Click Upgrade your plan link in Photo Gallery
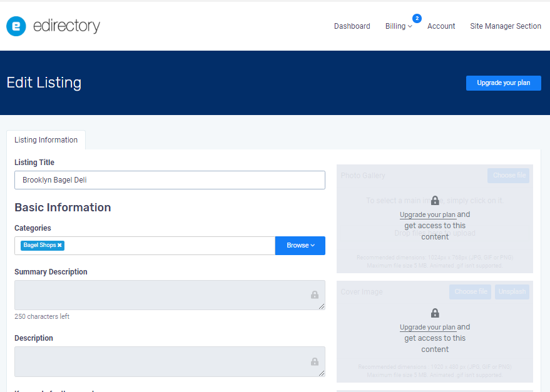550x392 pixels. (x=428, y=214)
